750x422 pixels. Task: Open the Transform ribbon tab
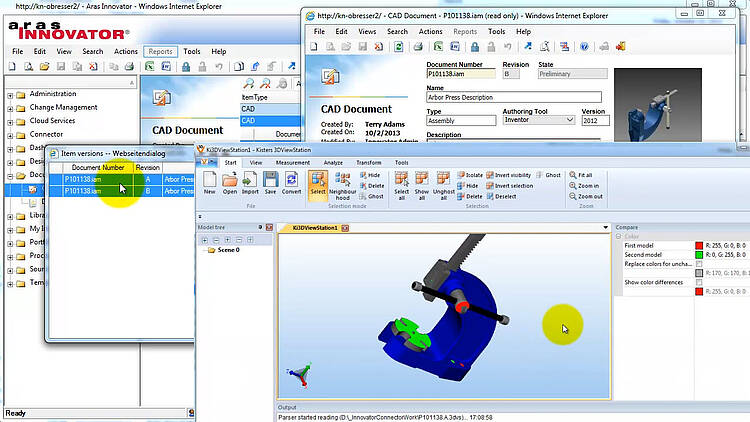pyautogui.click(x=369, y=163)
